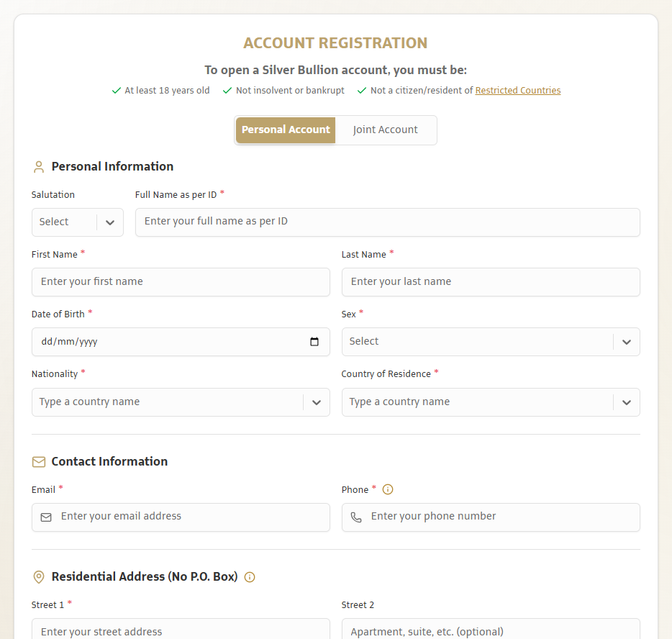Focus the Phone number input

491,517
